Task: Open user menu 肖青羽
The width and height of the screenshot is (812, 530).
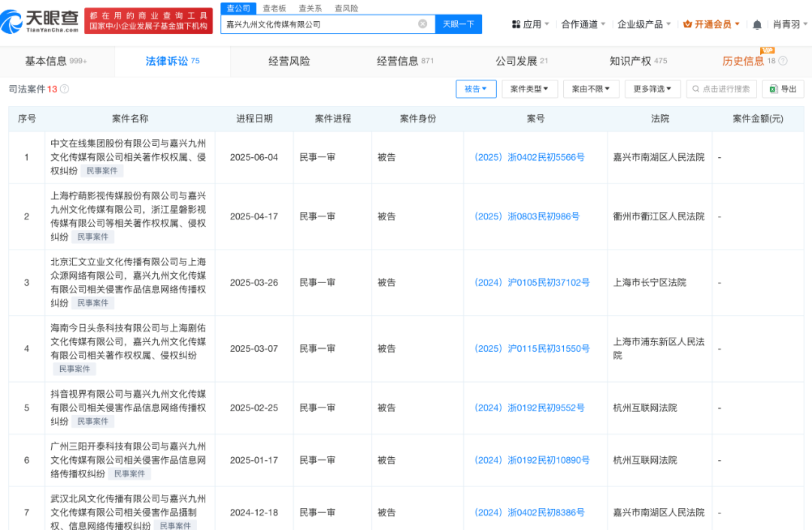Action: [x=790, y=24]
